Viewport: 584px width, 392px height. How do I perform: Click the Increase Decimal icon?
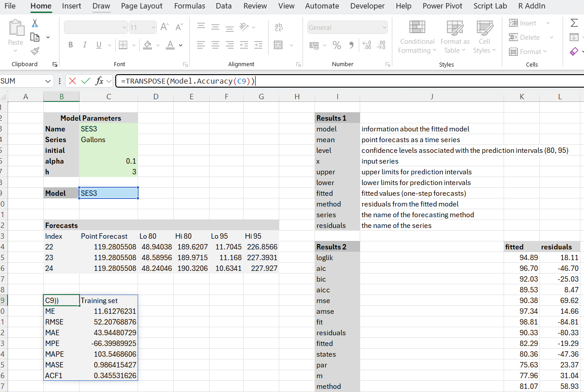[x=367, y=45]
